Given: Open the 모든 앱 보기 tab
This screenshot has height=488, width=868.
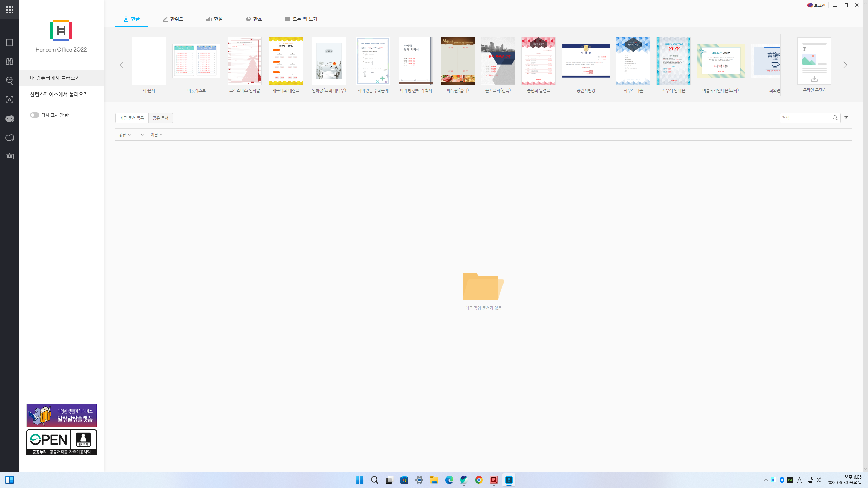Looking at the screenshot, I should [301, 19].
